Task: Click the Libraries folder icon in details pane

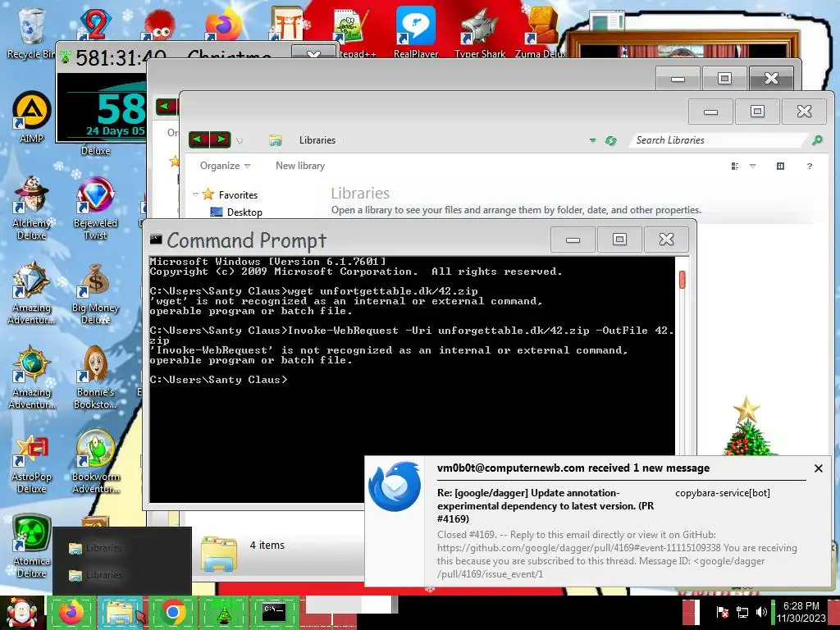Action: click(x=219, y=554)
